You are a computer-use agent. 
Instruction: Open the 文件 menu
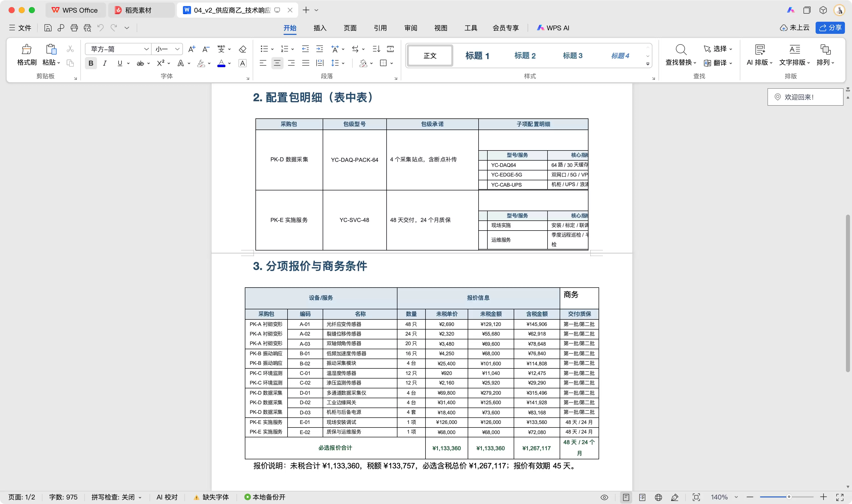click(x=20, y=28)
